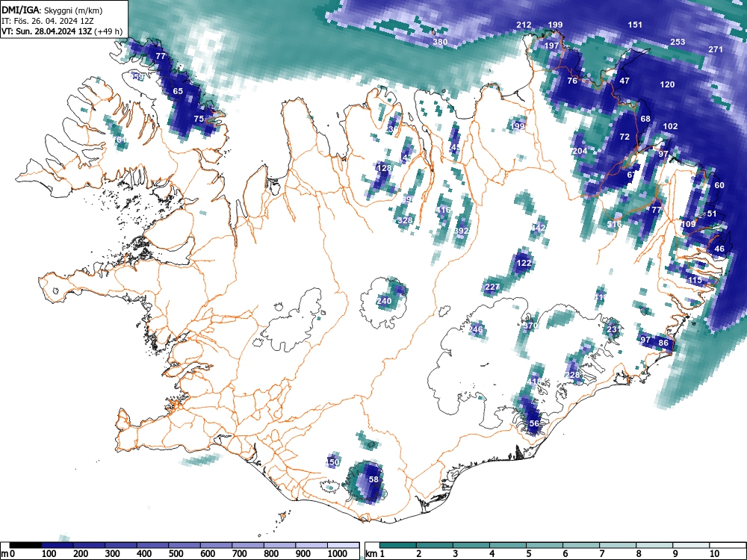Pick the 9–10 km white legend swatch
This screenshot has width=747, height=560.
coord(691,545)
